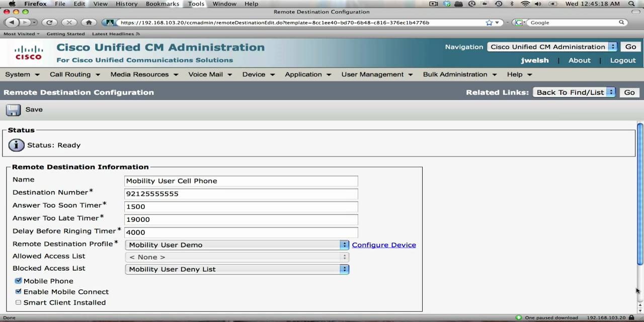The width and height of the screenshot is (644, 322).
Task: Open the Allowed Access List dropdown
Action: pyautogui.click(x=237, y=257)
